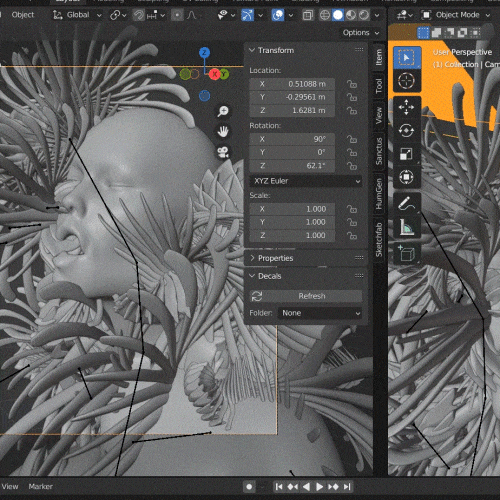
Task: Click the Refresh arrows icon in Decals
Action: point(257,296)
